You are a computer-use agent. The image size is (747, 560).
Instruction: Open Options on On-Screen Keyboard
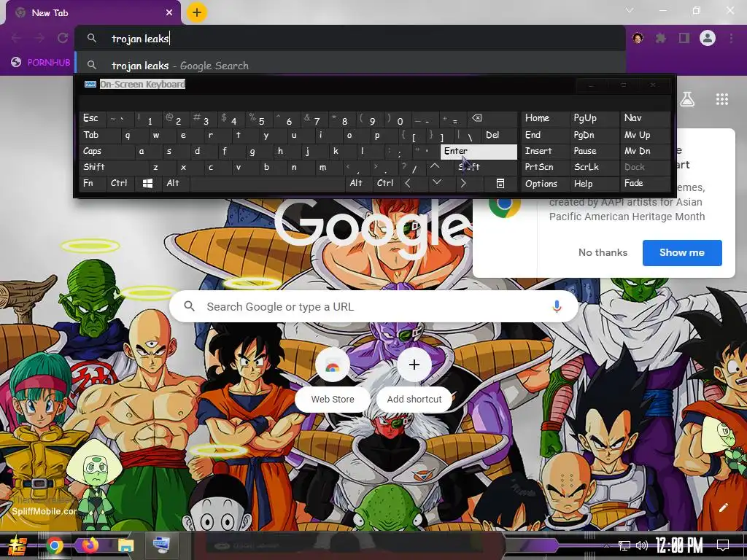(x=546, y=183)
